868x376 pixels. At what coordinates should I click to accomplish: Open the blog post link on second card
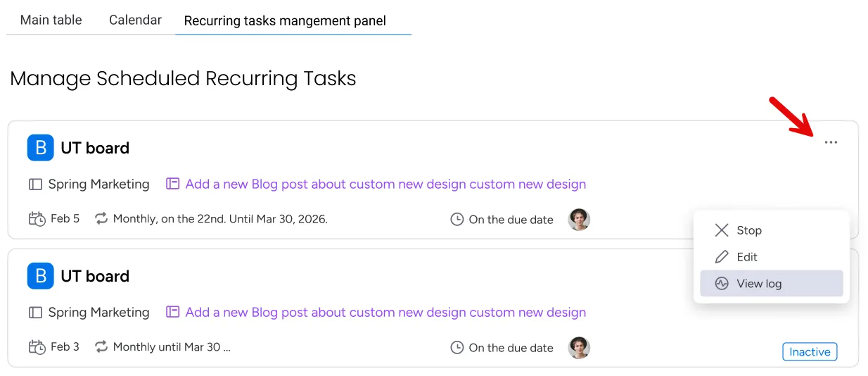tap(385, 312)
